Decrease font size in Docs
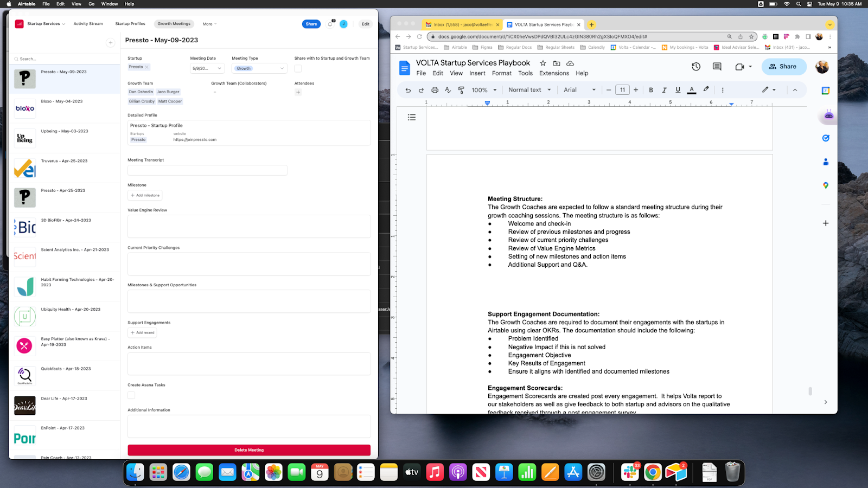868x488 pixels. point(609,90)
